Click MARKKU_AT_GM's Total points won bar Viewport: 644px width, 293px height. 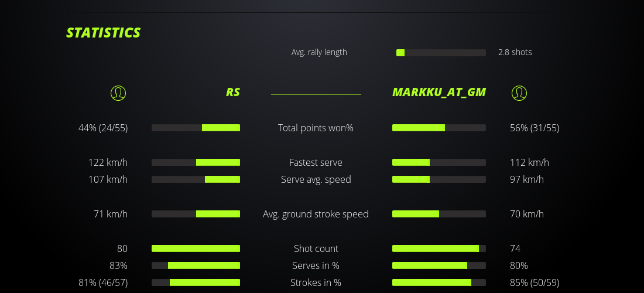click(x=439, y=128)
